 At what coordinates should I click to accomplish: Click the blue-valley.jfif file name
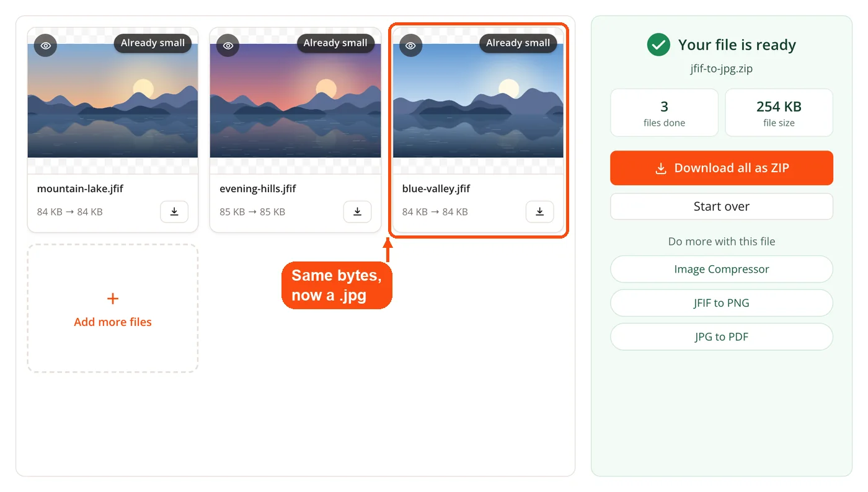coord(436,189)
